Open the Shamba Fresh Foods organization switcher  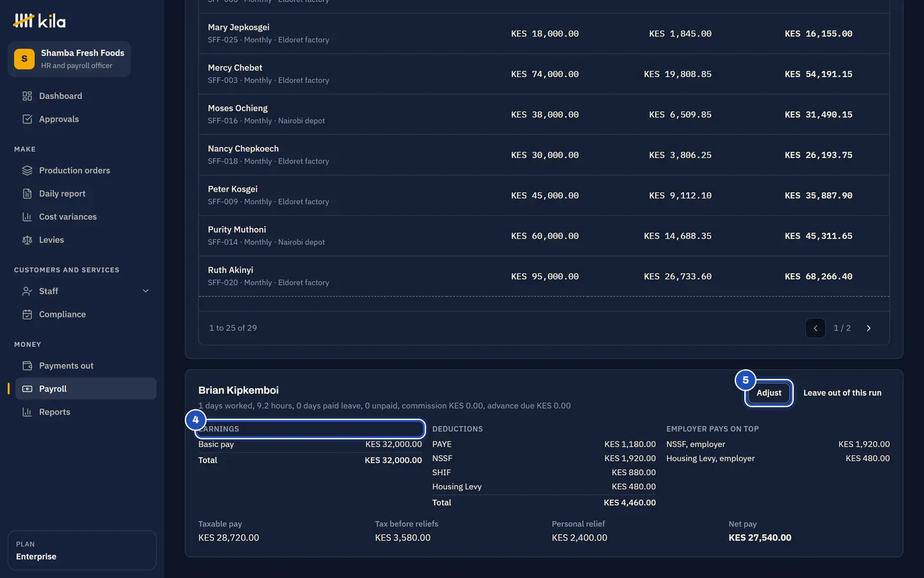69,59
